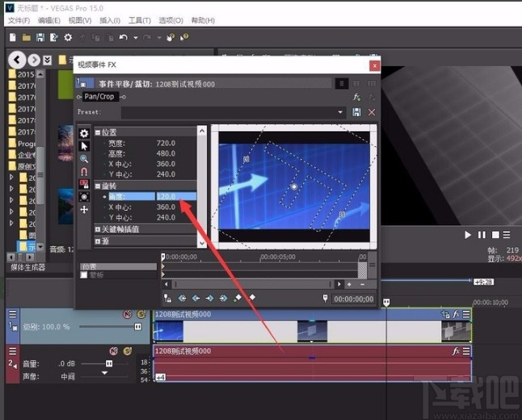The width and height of the screenshot is (522, 420).
Task: Open the Render As icon
Action: [x=53, y=37]
